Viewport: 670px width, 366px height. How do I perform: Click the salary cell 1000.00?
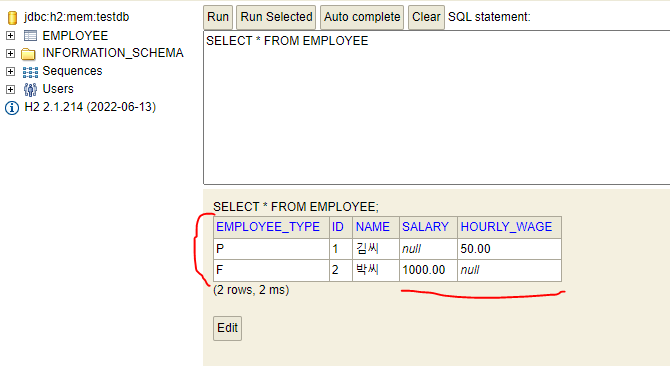tap(428, 270)
